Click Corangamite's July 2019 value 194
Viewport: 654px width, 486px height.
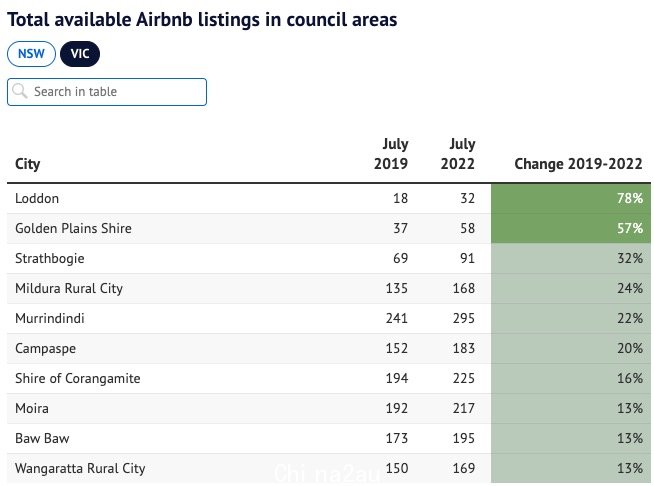coord(397,378)
